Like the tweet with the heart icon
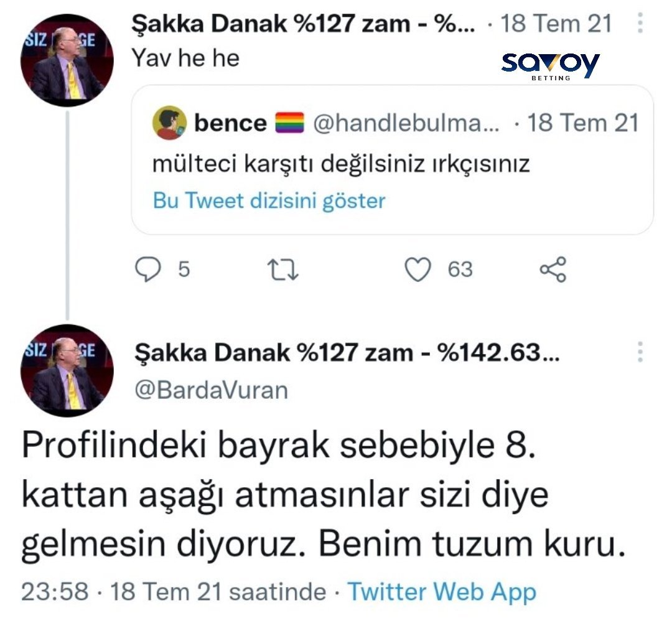The image size is (672, 623). [418, 269]
